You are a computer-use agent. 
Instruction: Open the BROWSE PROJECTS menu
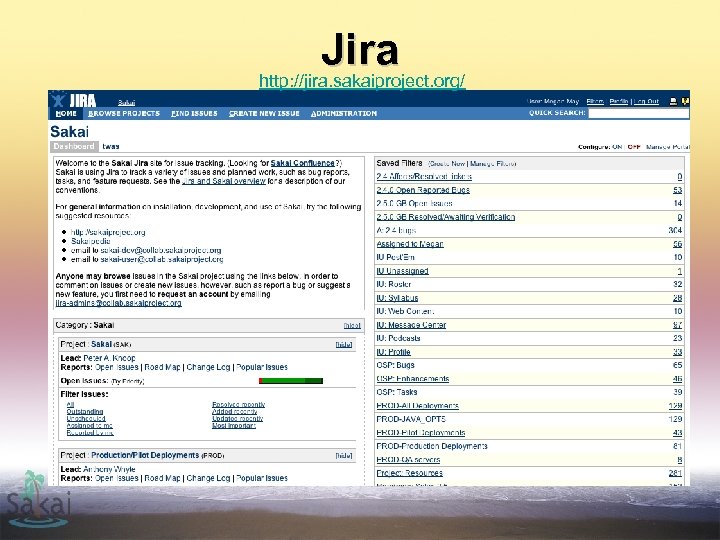124,113
